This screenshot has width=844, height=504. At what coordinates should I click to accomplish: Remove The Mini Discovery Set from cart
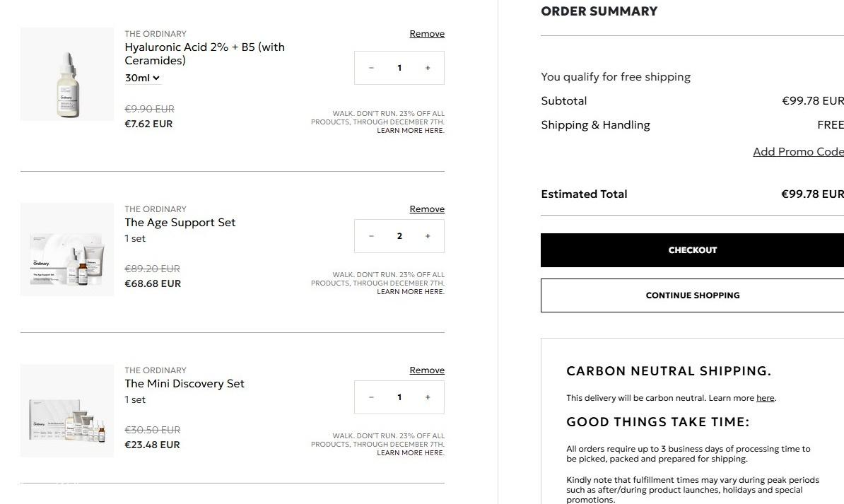tap(427, 370)
